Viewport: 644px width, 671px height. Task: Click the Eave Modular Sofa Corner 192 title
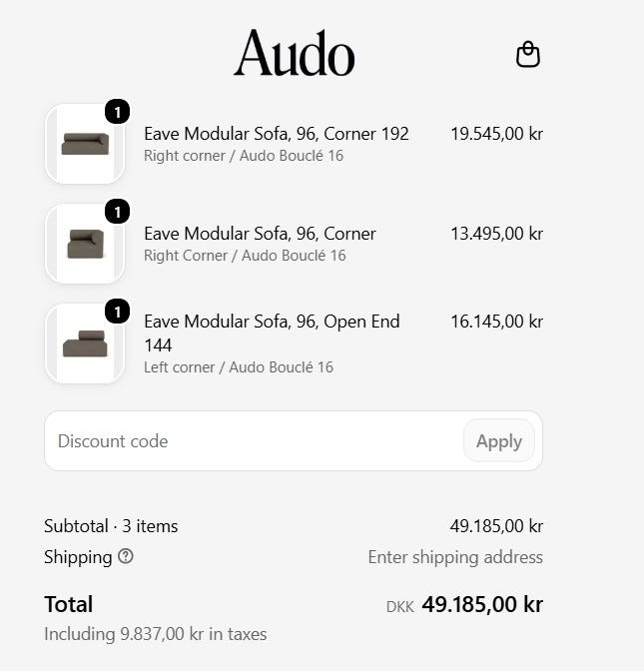click(x=277, y=134)
